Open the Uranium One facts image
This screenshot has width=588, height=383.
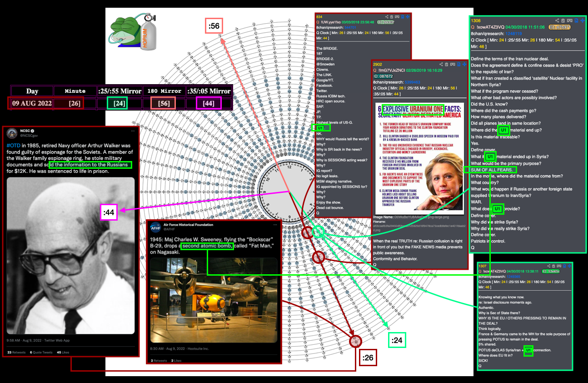tap(419, 158)
